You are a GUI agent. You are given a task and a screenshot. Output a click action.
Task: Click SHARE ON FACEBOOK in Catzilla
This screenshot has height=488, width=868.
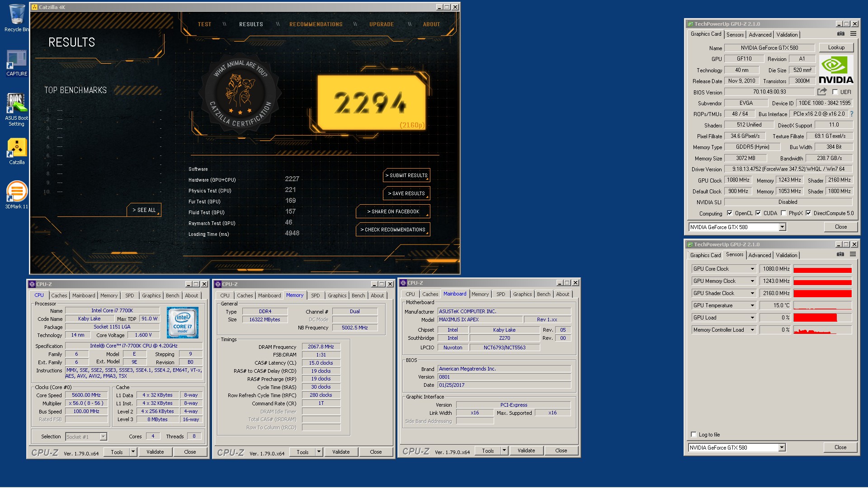393,211
